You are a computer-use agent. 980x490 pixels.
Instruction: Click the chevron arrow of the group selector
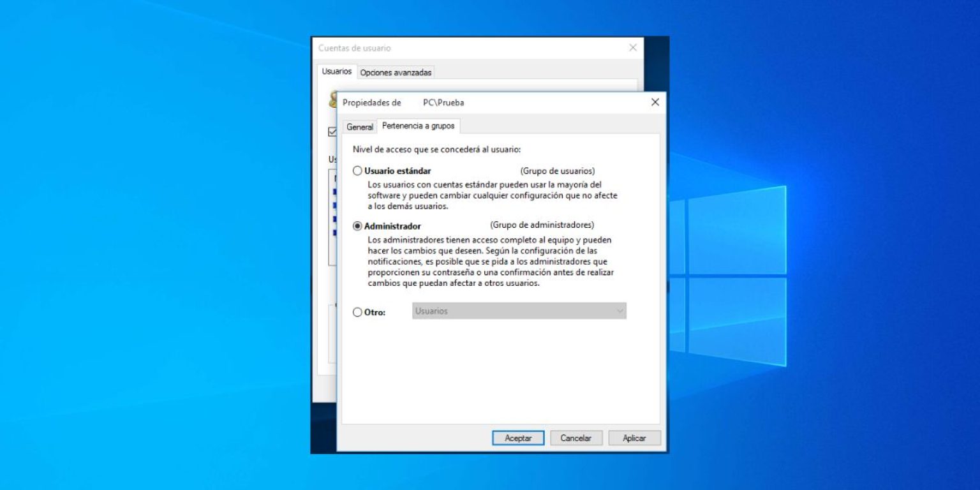point(620,311)
